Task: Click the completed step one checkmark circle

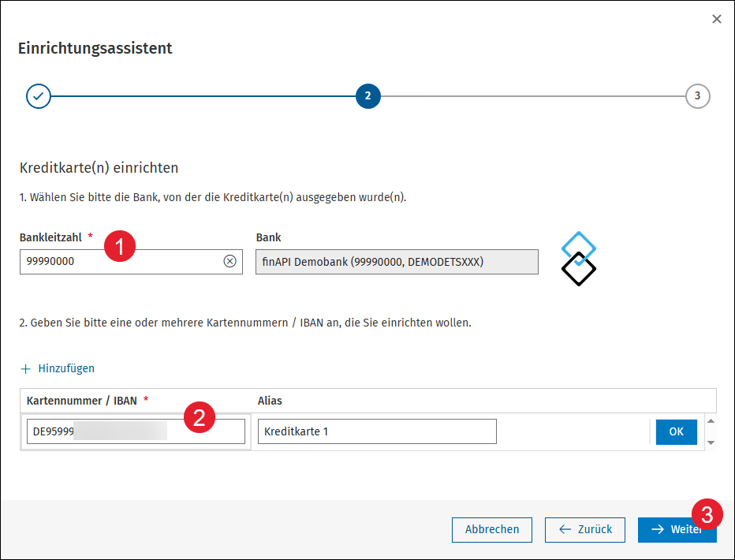Action: coord(39,96)
